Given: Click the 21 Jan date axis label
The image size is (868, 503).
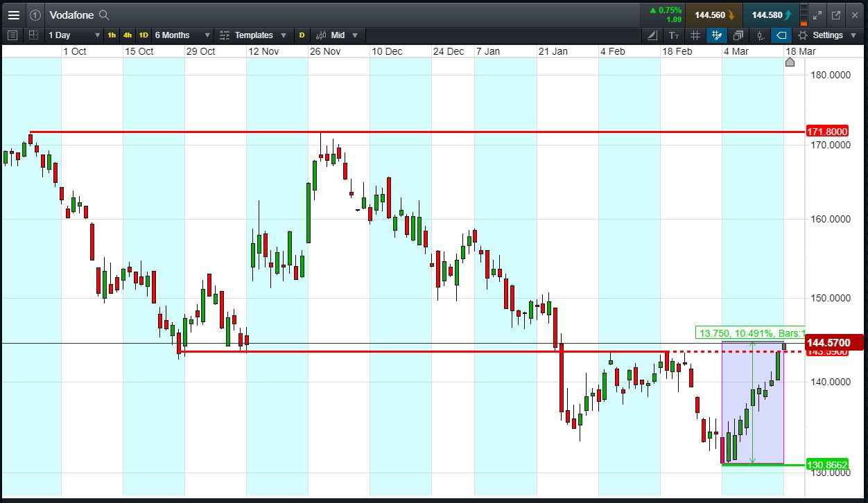Looking at the screenshot, I should [553, 51].
